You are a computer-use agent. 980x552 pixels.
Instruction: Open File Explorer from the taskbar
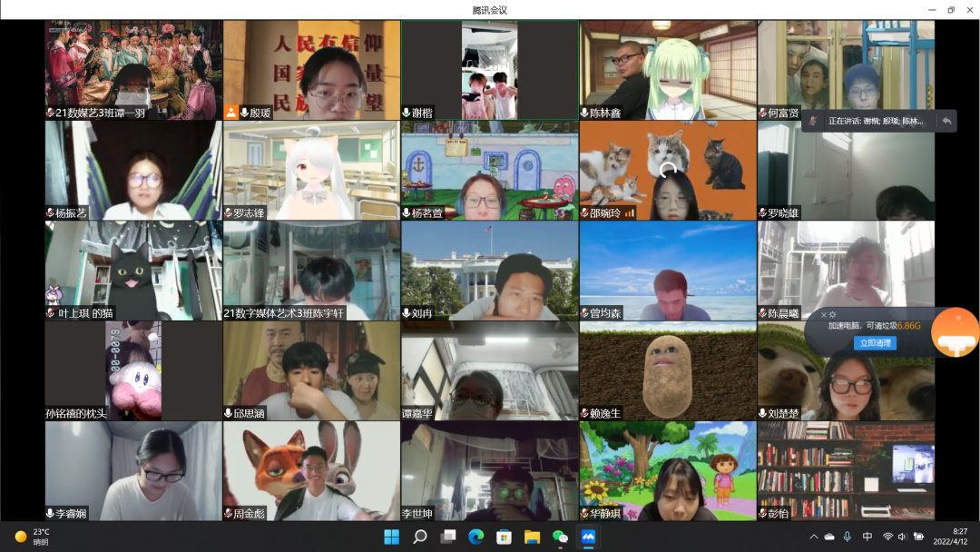[532, 537]
